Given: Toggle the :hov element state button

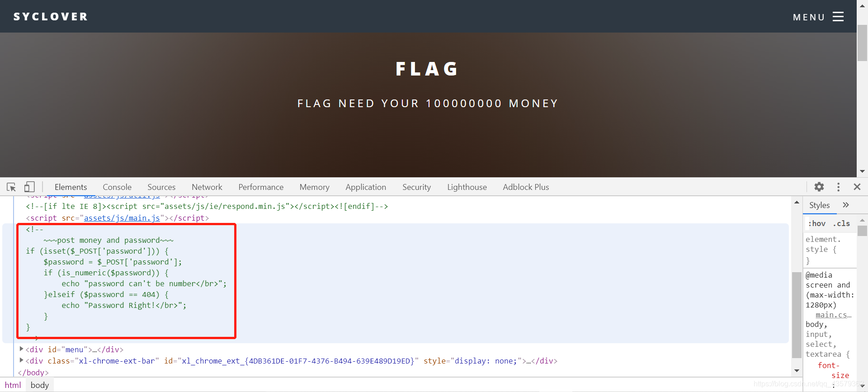Looking at the screenshot, I should tap(817, 223).
